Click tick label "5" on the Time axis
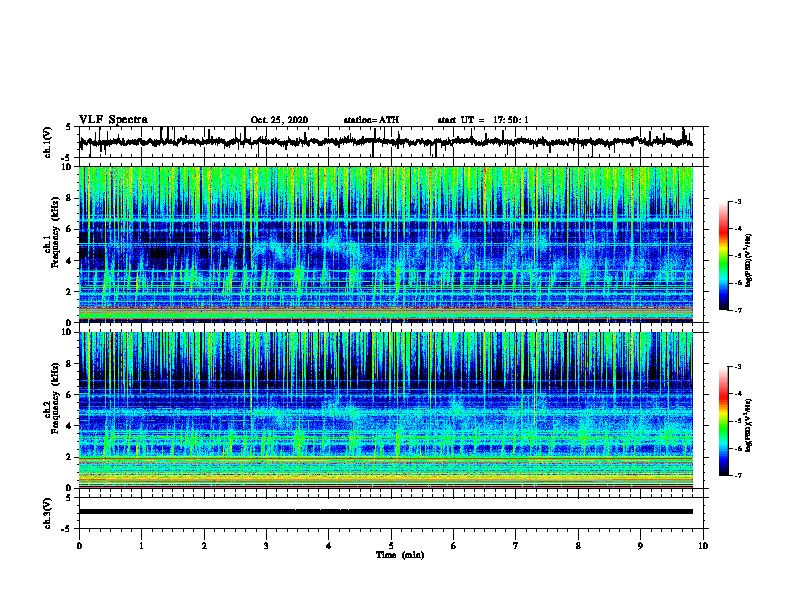The height and width of the screenshot is (612, 792). 391,546
